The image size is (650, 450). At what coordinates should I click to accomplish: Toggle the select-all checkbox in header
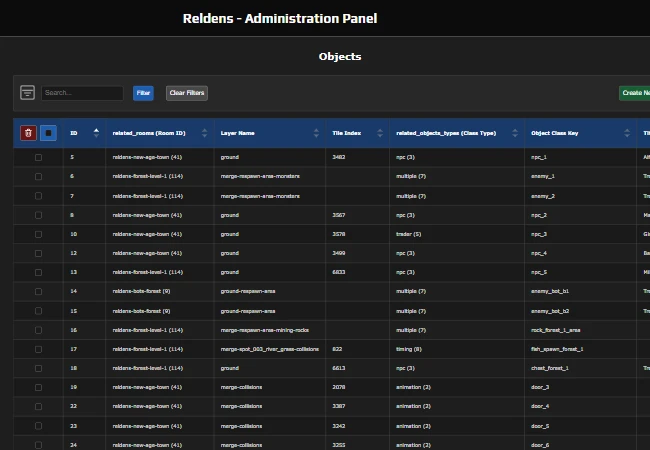click(48, 133)
